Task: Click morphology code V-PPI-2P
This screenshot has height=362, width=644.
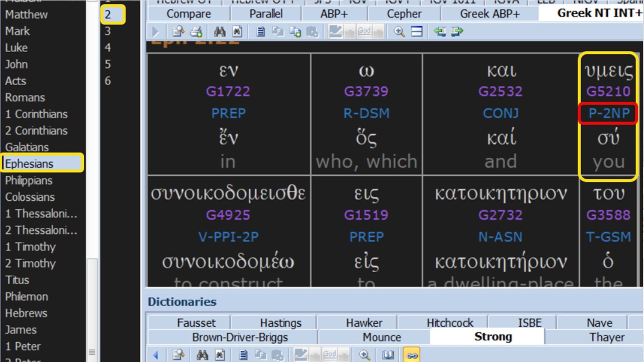Action: (228, 237)
